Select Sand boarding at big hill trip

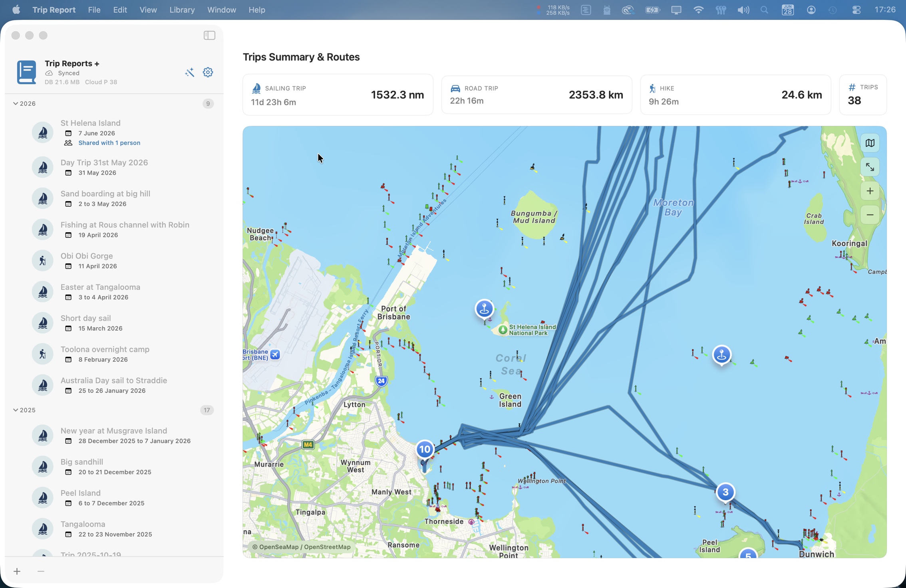pos(114,198)
